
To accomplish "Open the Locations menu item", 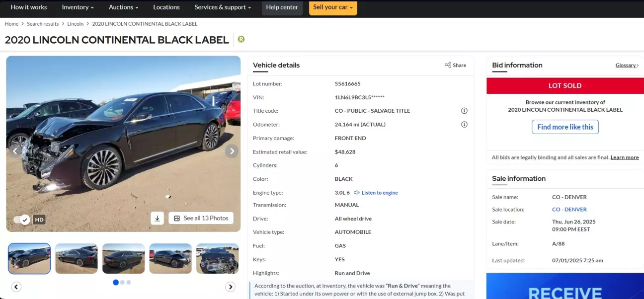I will click(166, 7).
